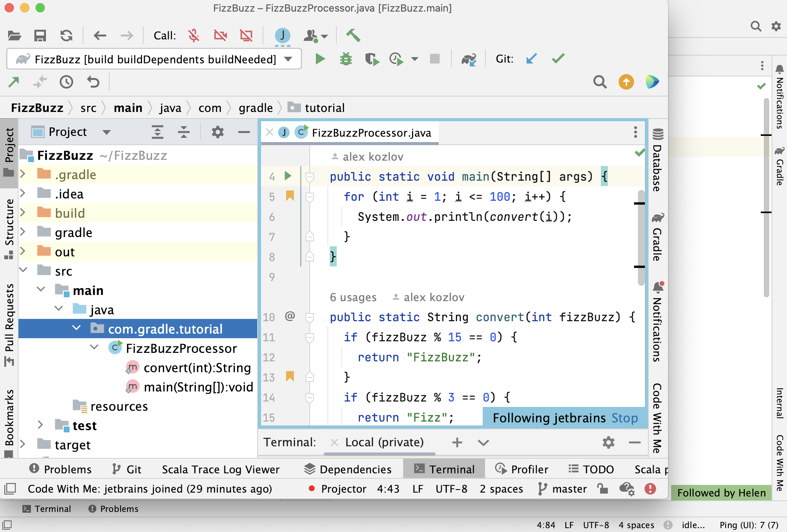The height and width of the screenshot is (532, 787).
Task: Toggle the disabled screen sharing icon
Action: coord(246,36)
